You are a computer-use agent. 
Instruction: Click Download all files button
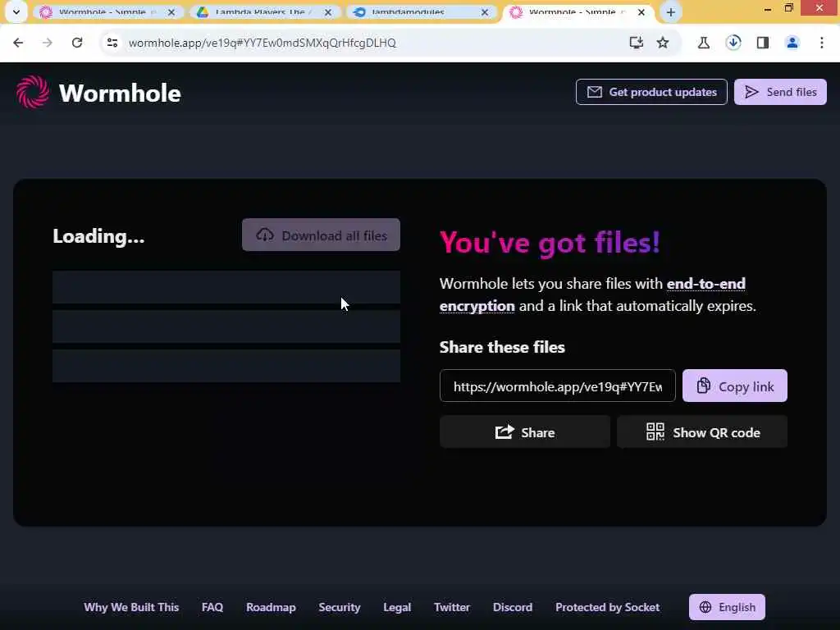tap(321, 235)
